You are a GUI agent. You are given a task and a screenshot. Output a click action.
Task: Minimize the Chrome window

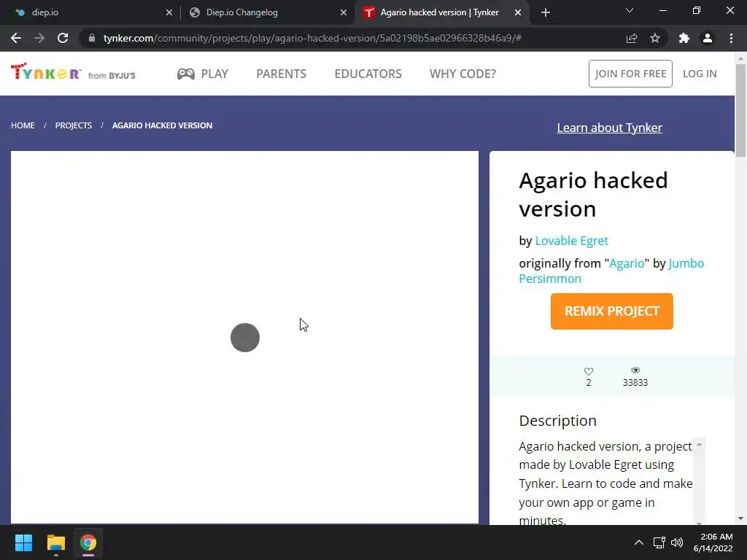point(662,10)
